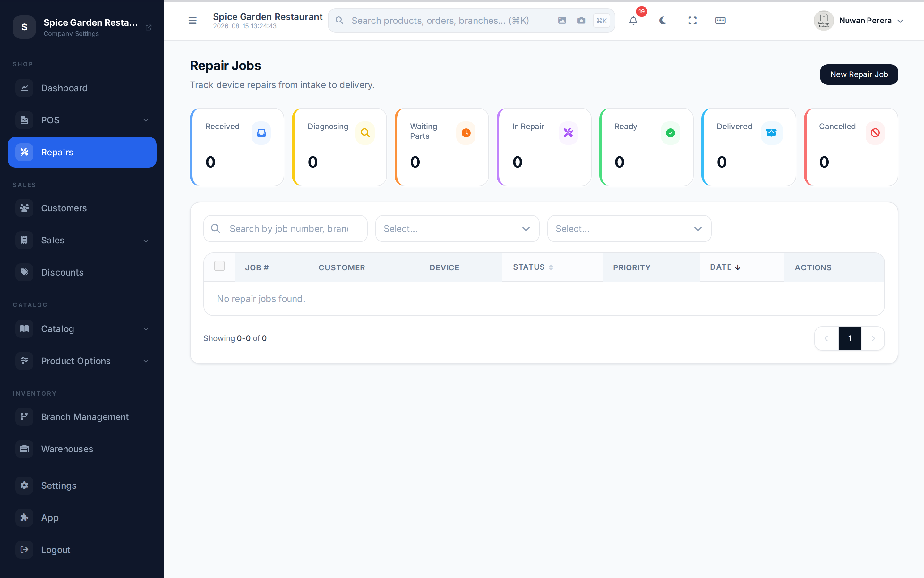Toggle the hamburger sidebar menu icon
The image size is (924, 578).
[193, 21]
